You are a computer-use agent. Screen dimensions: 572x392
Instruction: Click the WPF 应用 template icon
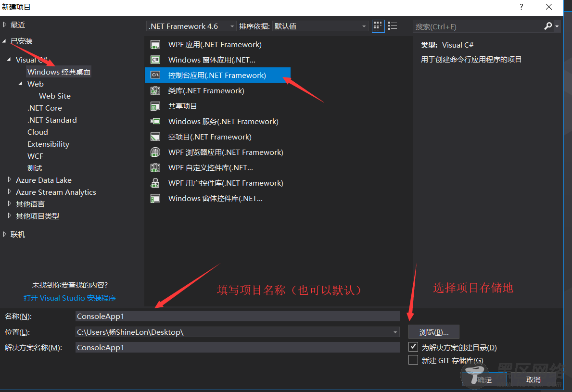(x=155, y=44)
